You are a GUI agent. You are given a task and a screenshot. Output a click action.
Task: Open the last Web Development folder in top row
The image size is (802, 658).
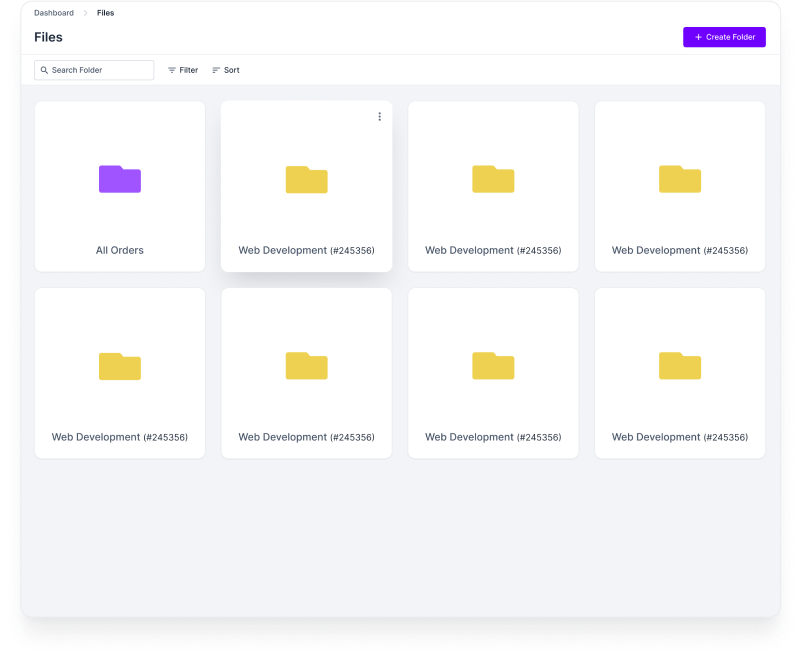pos(679,186)
